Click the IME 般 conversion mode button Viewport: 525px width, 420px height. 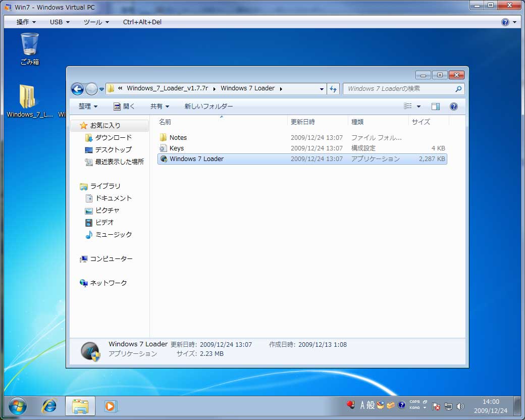pyautogui.click(x=371, y=405)
